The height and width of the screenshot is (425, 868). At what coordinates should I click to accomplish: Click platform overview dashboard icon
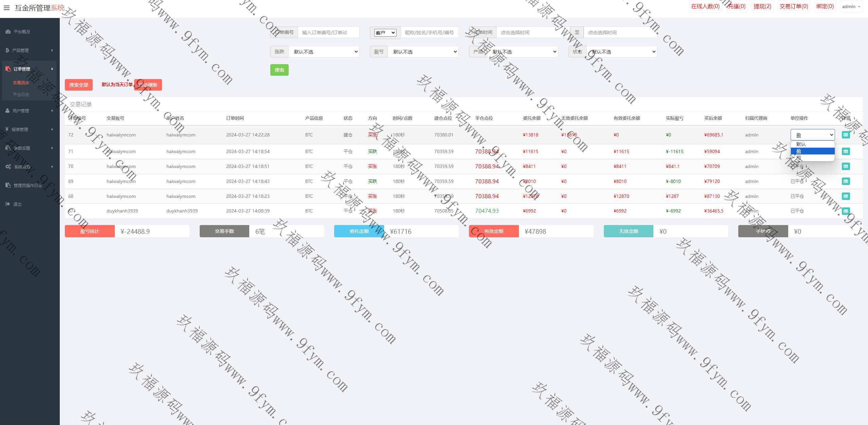[x=8, y=32]
